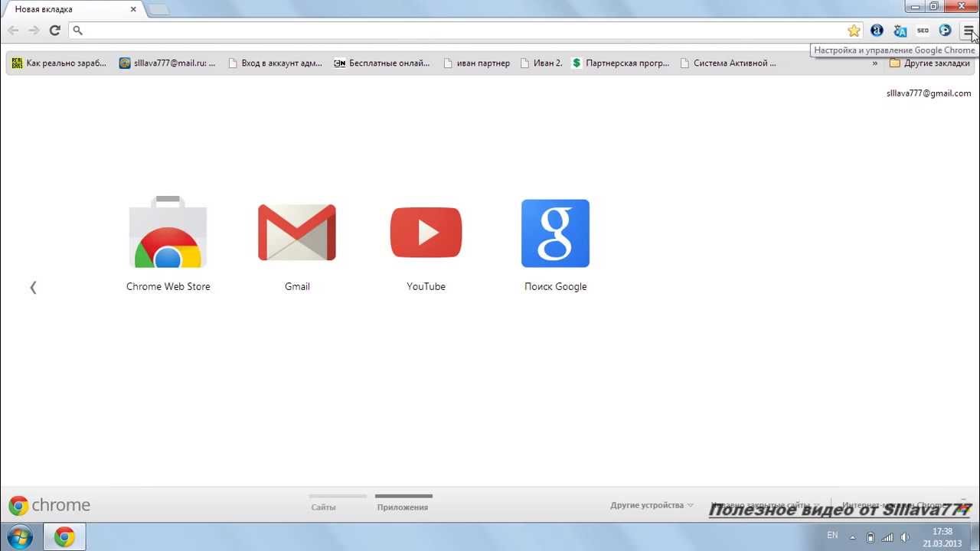Open a new tab with the small tab button
This screenshot has width=980, height=551.
158,9
